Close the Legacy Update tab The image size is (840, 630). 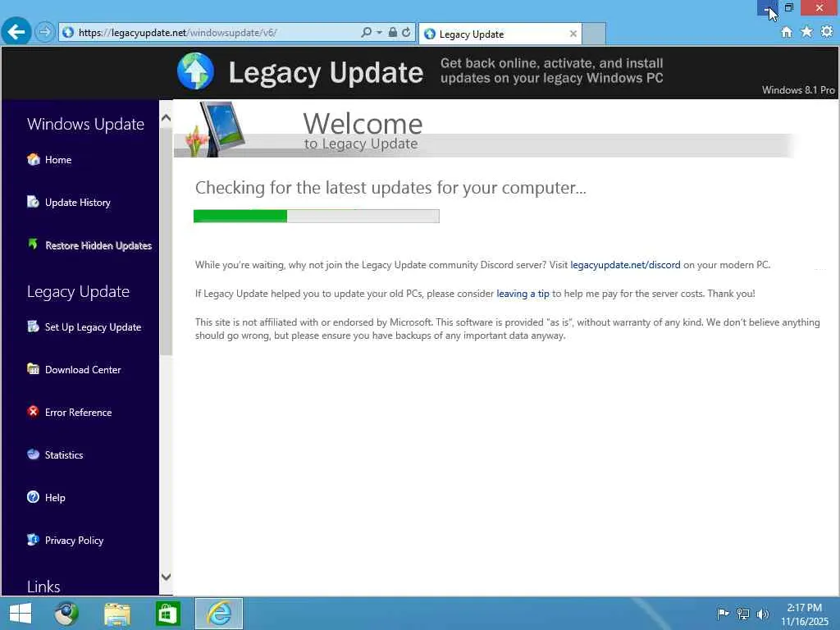click(x=573, y=34)
